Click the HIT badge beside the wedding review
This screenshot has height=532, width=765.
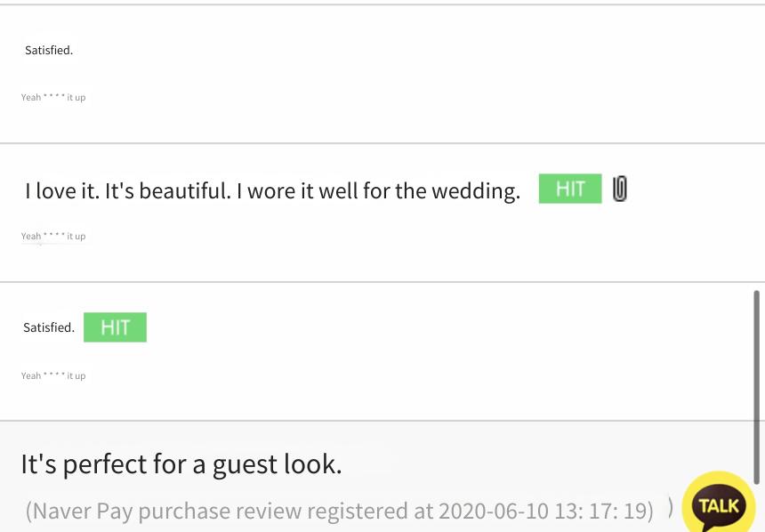[570, 189]
